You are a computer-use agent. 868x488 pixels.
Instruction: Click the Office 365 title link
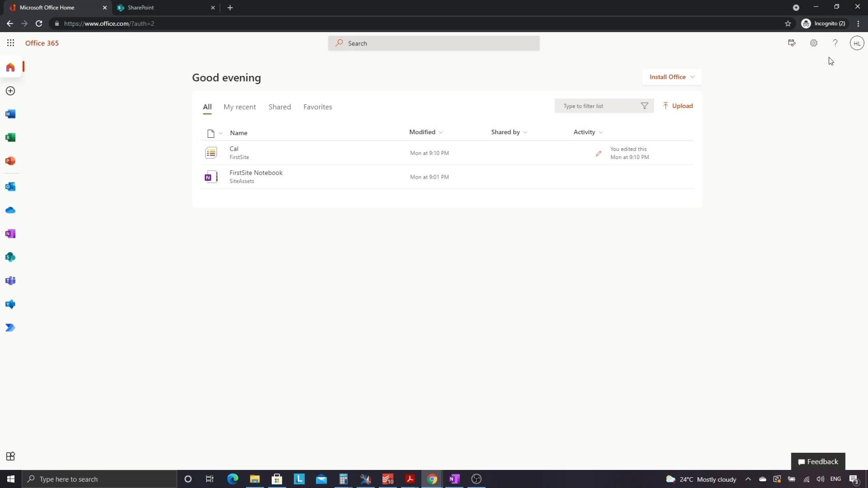pyautogui.click(x=42, y=43)
